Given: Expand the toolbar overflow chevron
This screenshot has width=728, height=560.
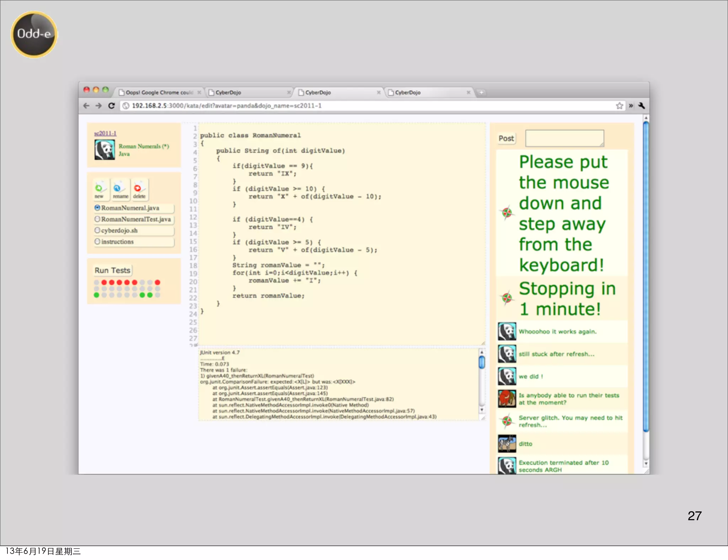Looking at the screenshot, I should coord(631,106).
